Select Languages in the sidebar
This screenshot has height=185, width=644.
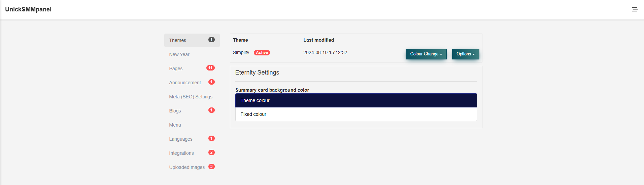tap(181, 139)
